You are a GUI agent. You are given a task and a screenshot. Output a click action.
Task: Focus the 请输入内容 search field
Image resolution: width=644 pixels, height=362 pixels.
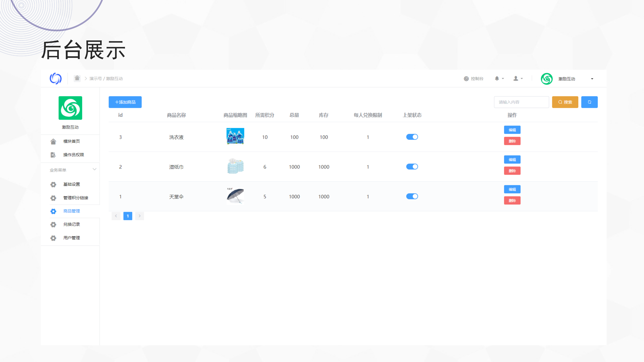click(x=521, y=102)
